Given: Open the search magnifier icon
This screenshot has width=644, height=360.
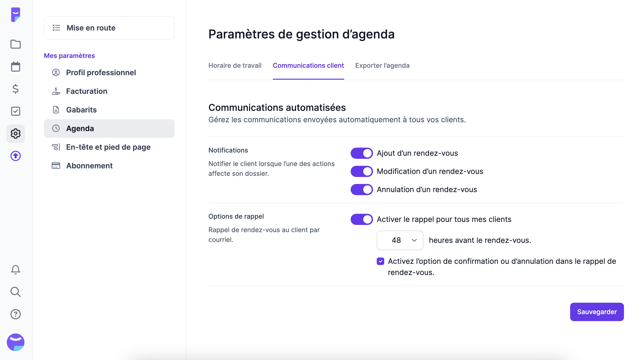Looking at the screenshot, I should tap(16, 292).
